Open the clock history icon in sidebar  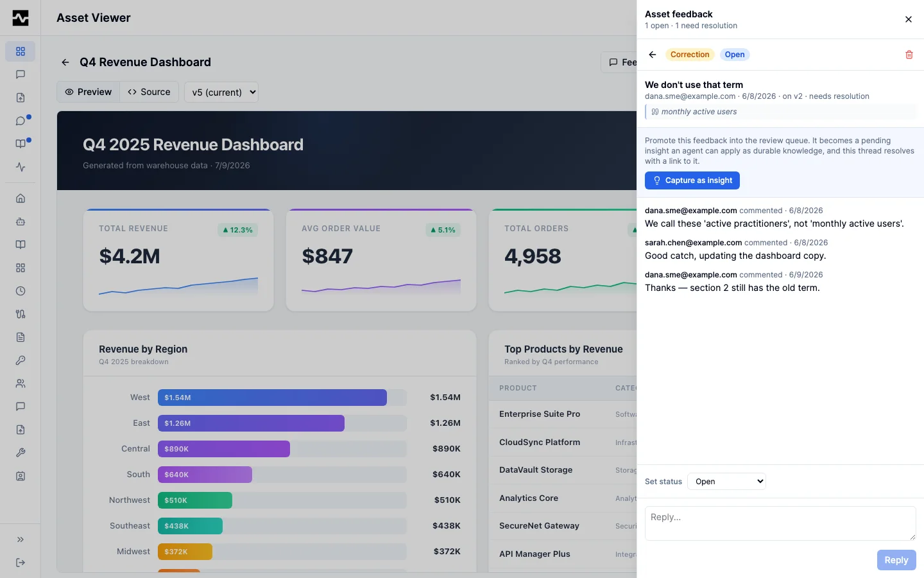point(21,291)
